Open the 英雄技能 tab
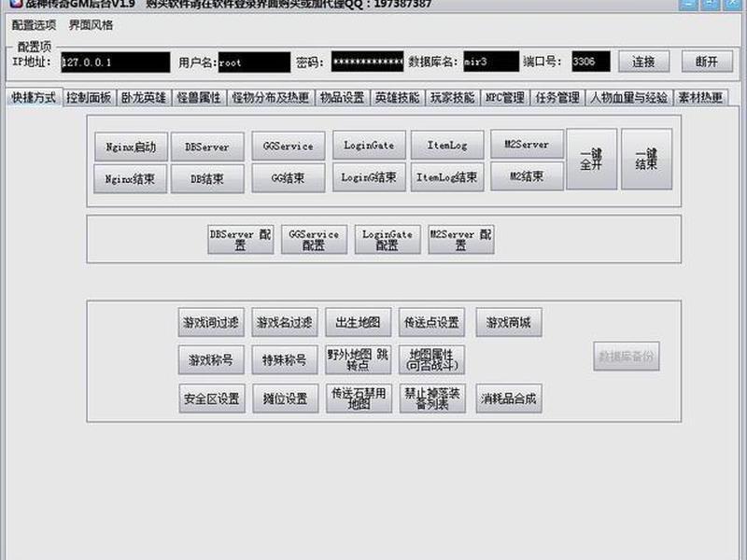Viewport: 747px width, 560px height. click(398, 98)
